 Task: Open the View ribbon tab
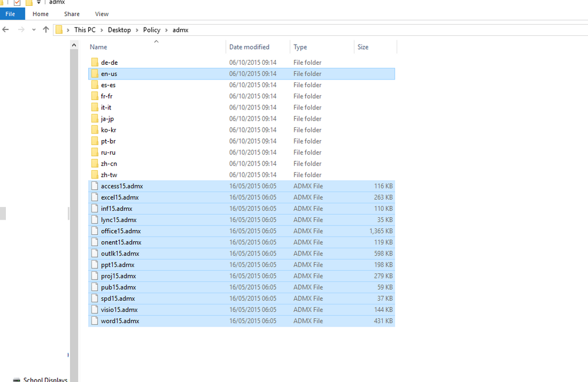tap(102, 14)
